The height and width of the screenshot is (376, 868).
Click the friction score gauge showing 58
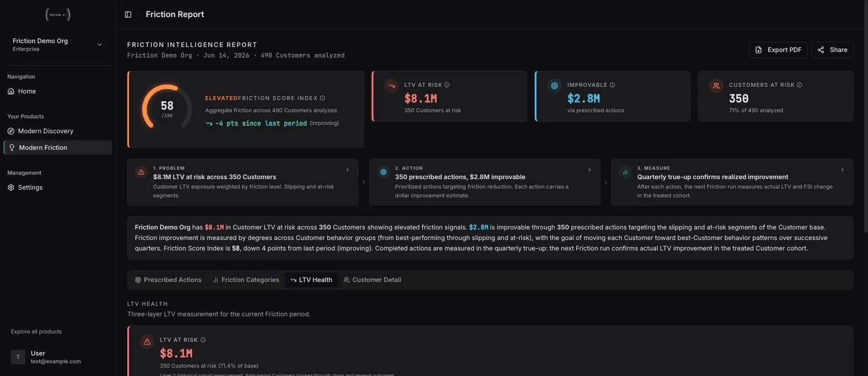coord(167,107)
